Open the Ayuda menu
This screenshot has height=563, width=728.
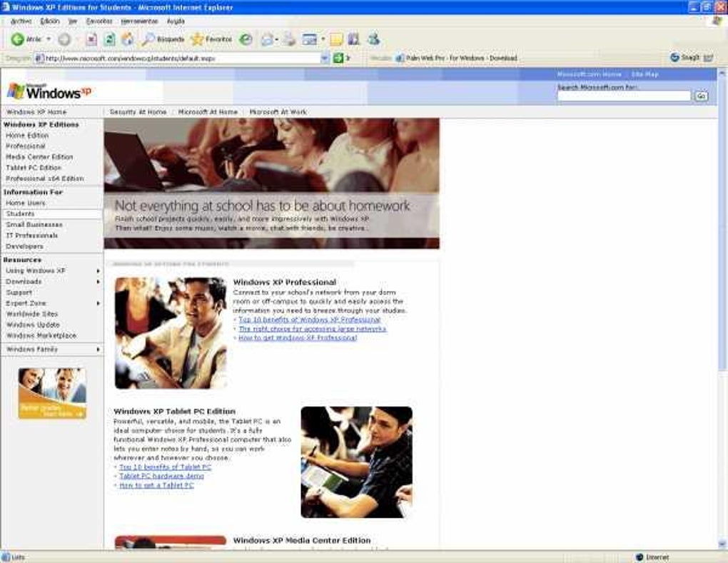(x=176, y=21)
